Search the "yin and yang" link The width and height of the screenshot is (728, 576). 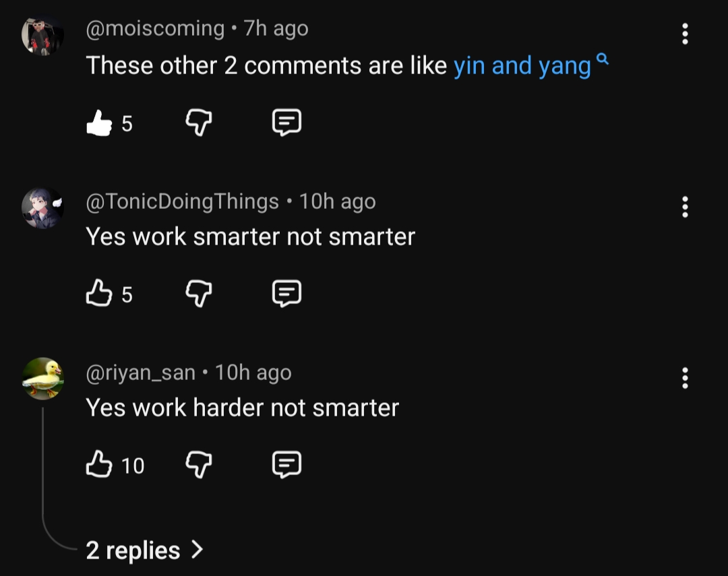522,66
